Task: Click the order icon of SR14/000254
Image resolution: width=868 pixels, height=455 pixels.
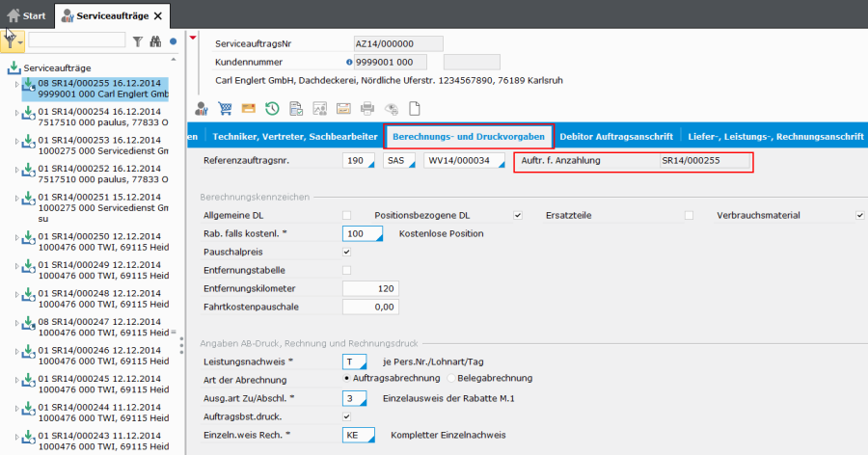Action: [x=29, y=114]
